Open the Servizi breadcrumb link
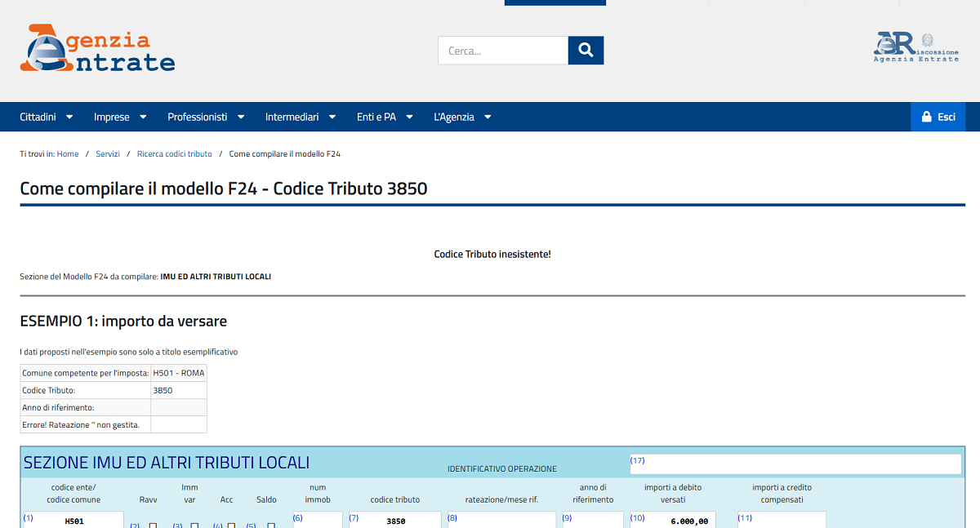Screen dimensions: 980x528 point(108,153)
